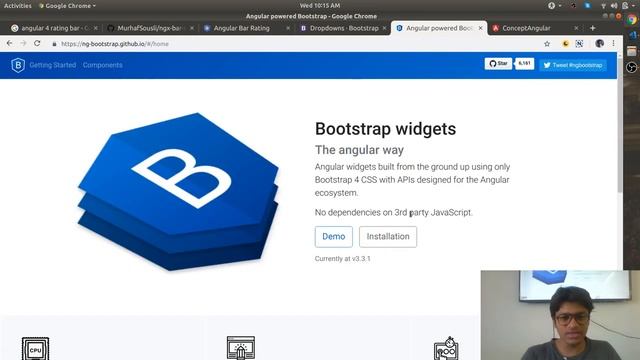Click Tweet #ngbootstrap button
This screenshot has width=640, height=360.
click(573, 65)
